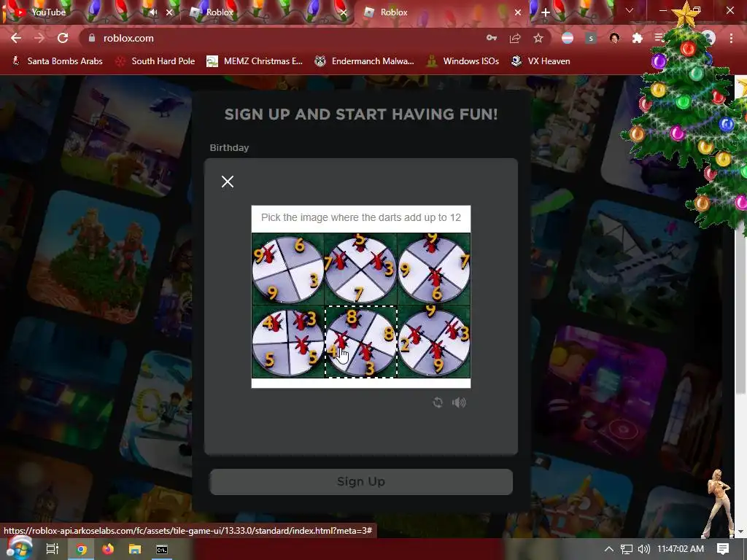Open the Extensions puzzle piece menu
747x560 pixels.
click(x=638, y=38)
